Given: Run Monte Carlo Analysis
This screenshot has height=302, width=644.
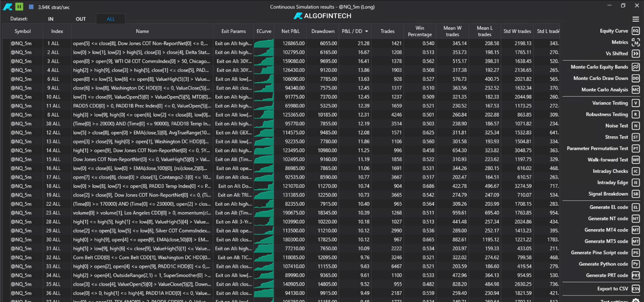Looking at the screenshot, I should pos(605,90).
